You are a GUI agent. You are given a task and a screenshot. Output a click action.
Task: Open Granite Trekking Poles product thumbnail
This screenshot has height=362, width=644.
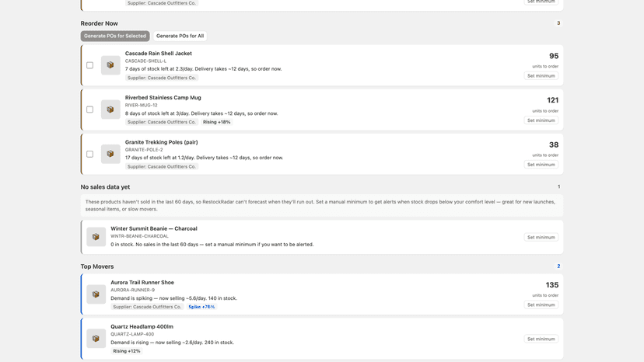pyautogui.click(x=110, y=154)
